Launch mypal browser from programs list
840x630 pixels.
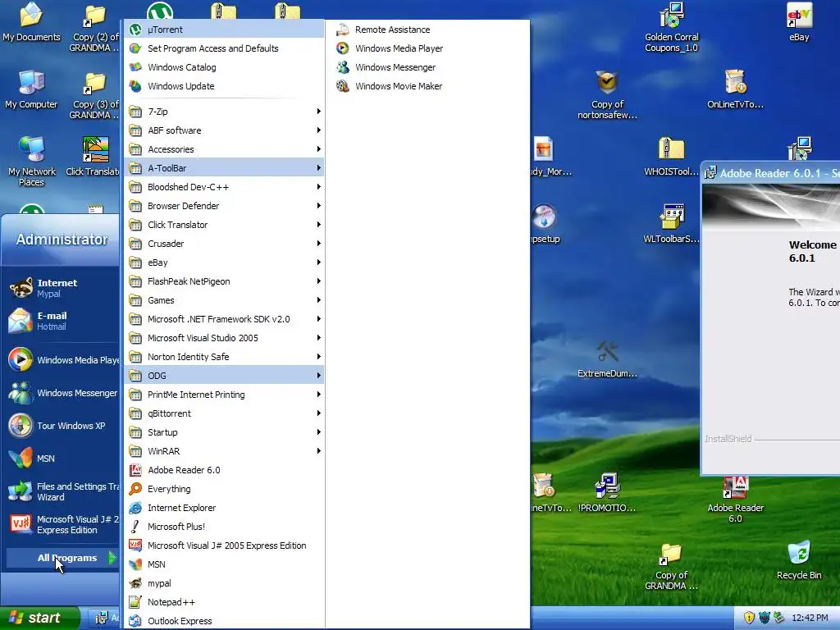click(224, 583)
